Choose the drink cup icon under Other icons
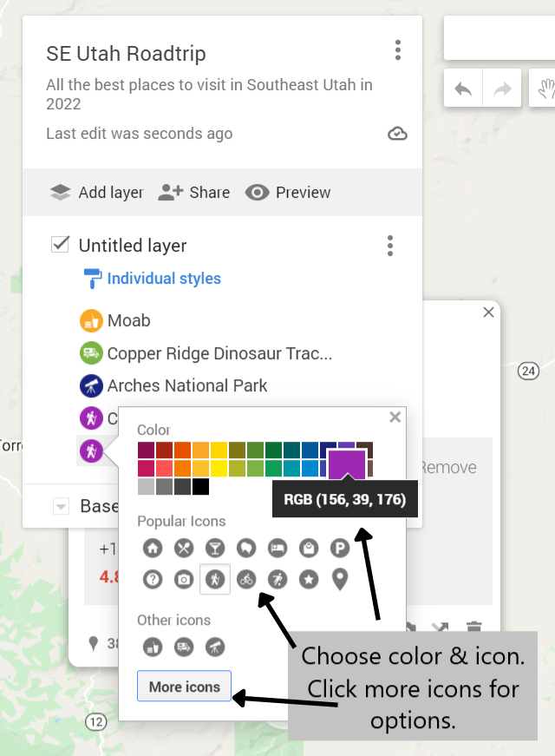 point(153,647)
